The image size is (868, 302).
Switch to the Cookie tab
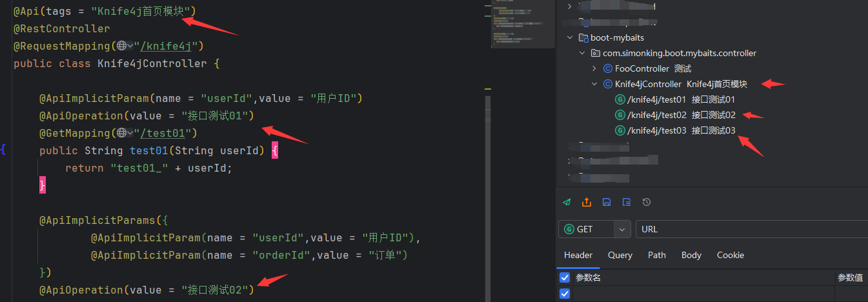[x=731, y=255]
